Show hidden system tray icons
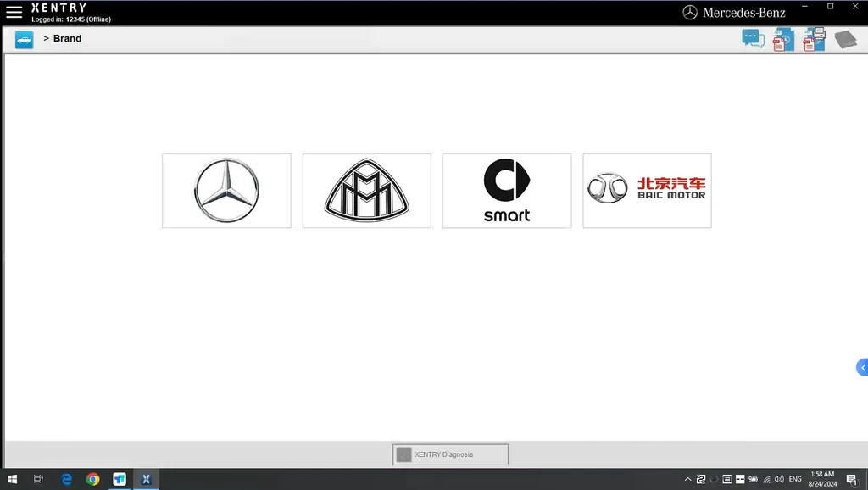Viewport: 868px width, 490px height. coord(687,479)
